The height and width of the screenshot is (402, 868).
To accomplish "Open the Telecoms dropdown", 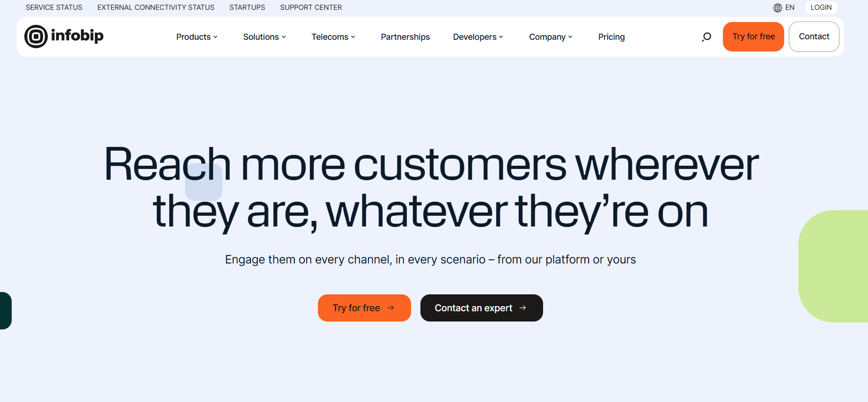I will click(333, 37).
